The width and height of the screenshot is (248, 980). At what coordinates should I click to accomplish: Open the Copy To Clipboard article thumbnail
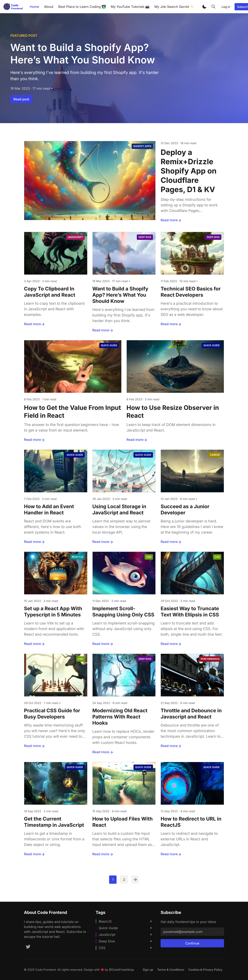[56, 253]
